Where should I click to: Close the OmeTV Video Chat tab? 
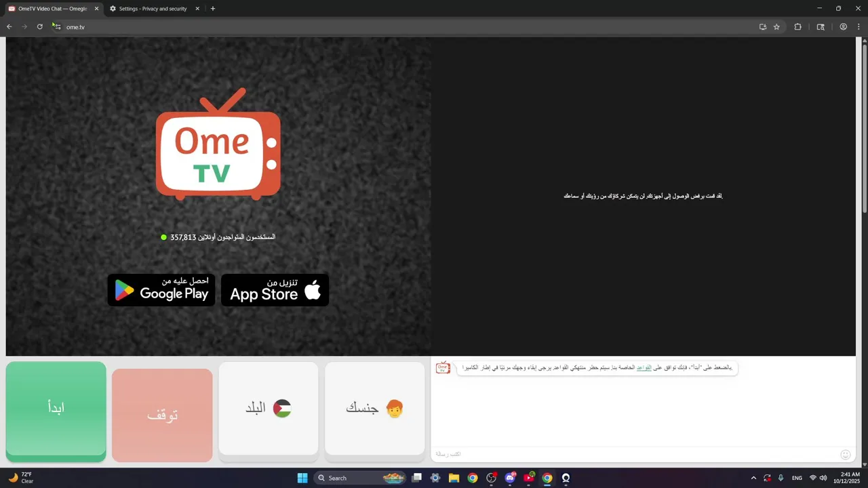click(x=96, y=9)
